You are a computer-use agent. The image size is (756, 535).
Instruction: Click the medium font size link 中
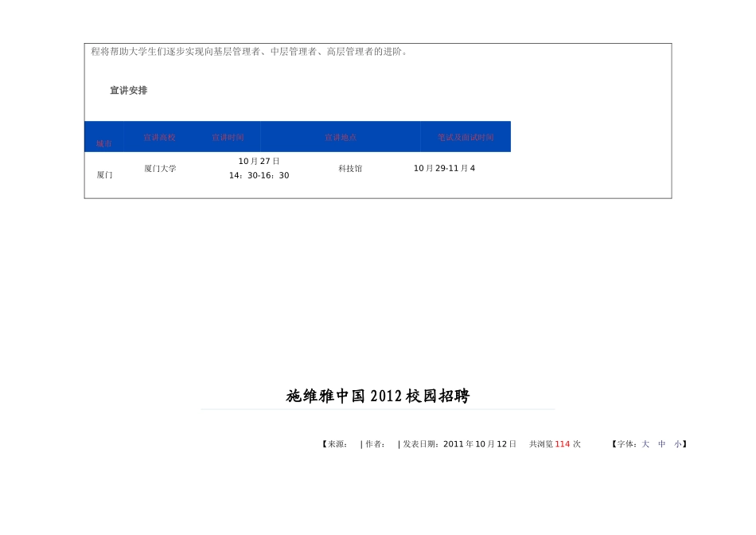[x=661, y=443]
